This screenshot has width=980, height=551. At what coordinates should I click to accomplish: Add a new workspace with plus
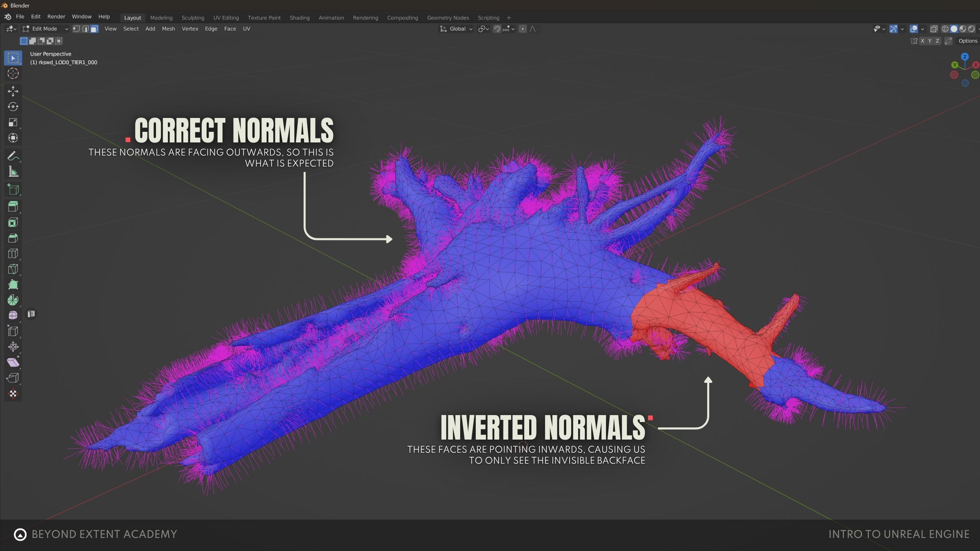[x=509, y=18]
